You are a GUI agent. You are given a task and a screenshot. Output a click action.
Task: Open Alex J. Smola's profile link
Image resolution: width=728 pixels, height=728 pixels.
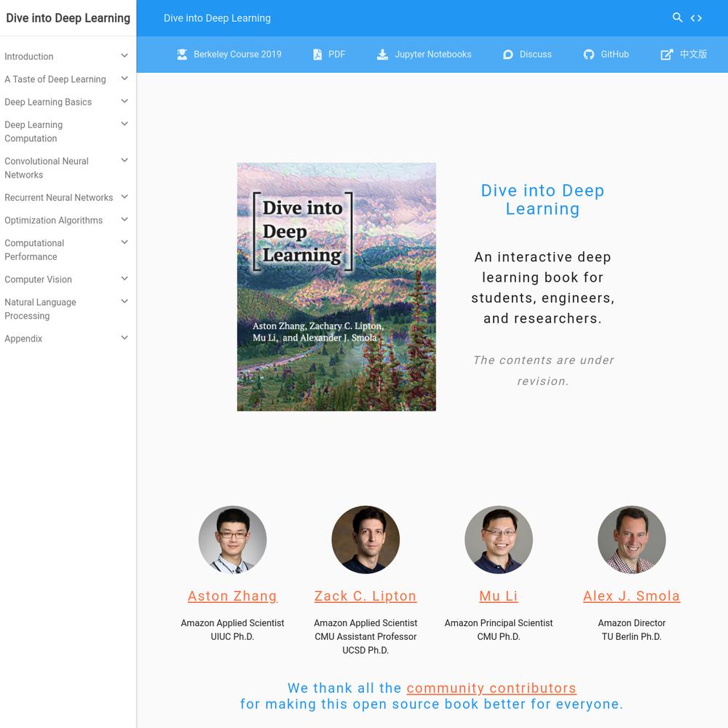coord(631,596)
